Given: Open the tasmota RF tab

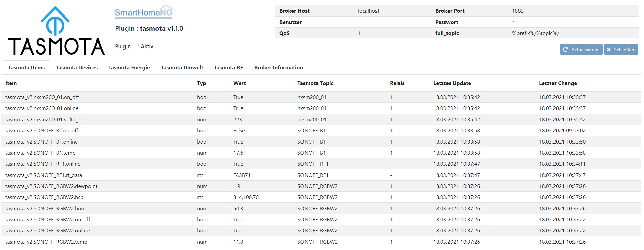Looking at the screenshot, I should coord(229,68).
